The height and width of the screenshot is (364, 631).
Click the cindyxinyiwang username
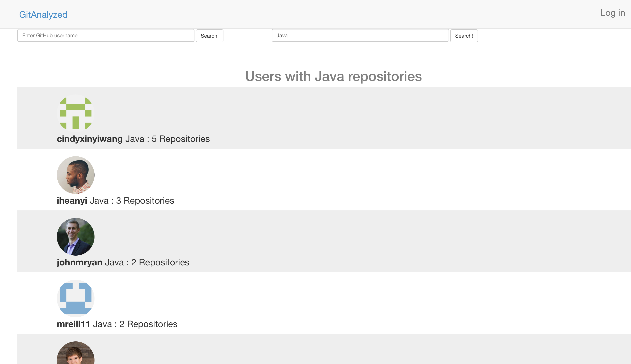point(89,139)
